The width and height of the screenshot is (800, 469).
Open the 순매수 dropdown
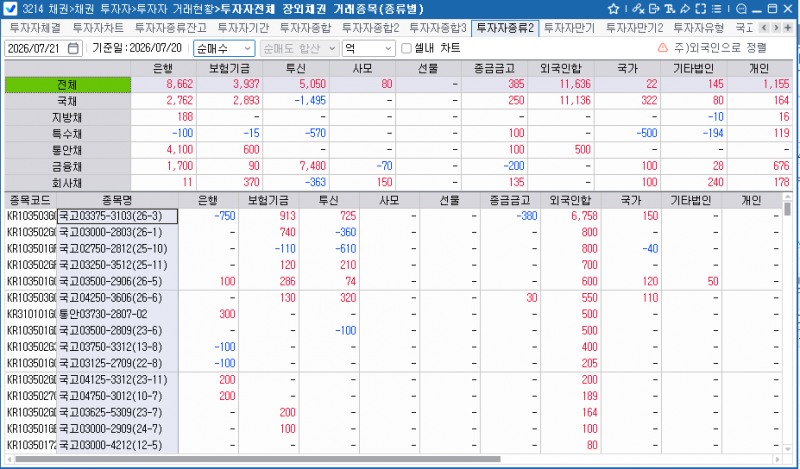[224, 48]
